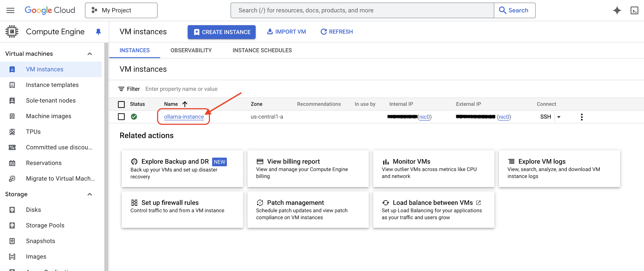644x271 pixels.
Task: Click the Disks icon in sidebar
Action: pyautogui.click(x=12, y=210)
